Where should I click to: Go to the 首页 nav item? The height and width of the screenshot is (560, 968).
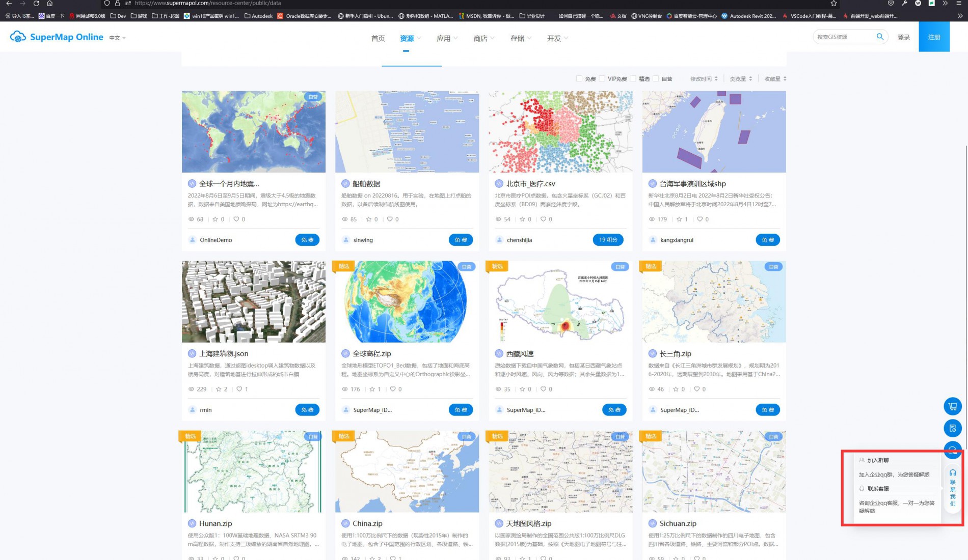click(x=378, y=38)
